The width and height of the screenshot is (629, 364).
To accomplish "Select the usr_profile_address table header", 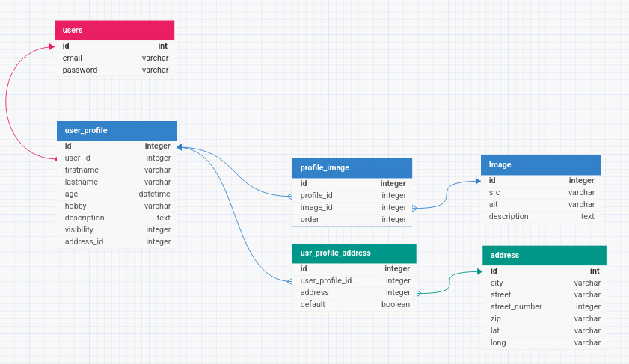I will click(x=354, y=253).
